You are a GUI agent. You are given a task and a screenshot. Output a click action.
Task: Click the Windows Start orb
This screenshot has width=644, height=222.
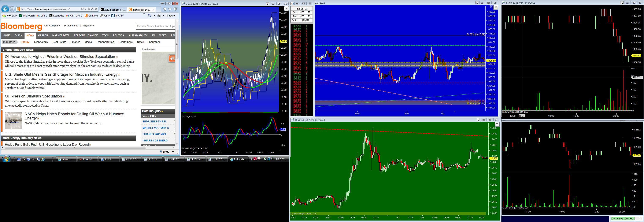tap(6, 159)
